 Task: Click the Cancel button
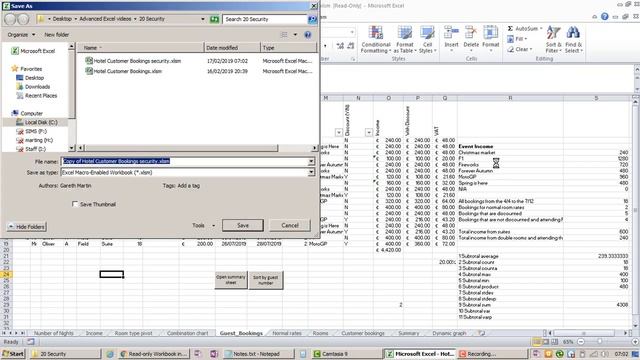tap(290, 225)
